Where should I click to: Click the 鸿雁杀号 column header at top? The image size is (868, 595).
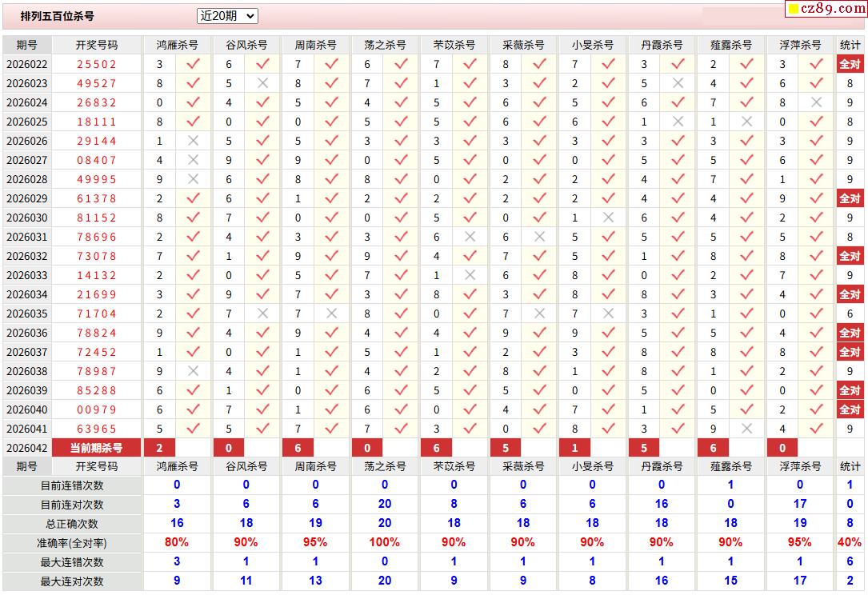pos(178,45)
